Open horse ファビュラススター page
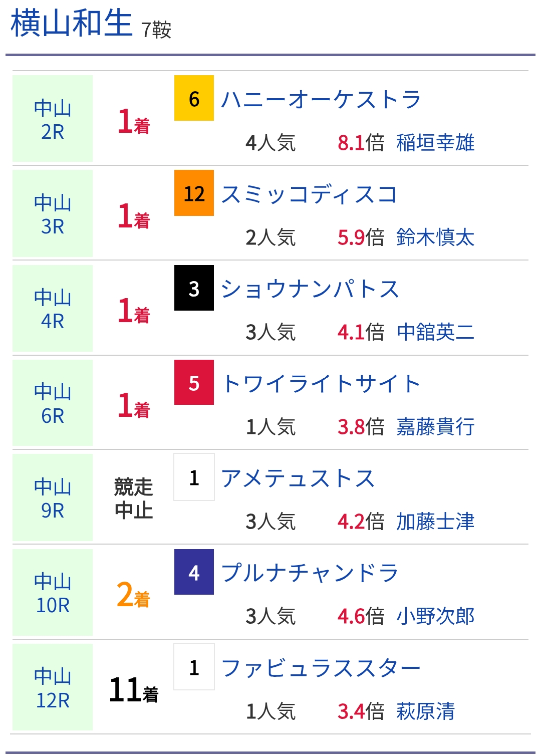The image size is (541, 756). pyautogui.click(x=321, y=668)
